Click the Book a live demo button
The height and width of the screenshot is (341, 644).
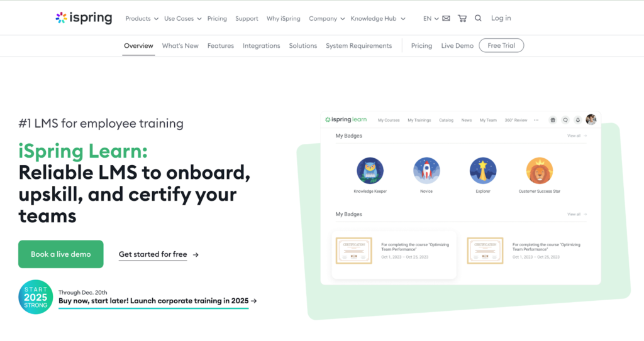tap(61, 254)
